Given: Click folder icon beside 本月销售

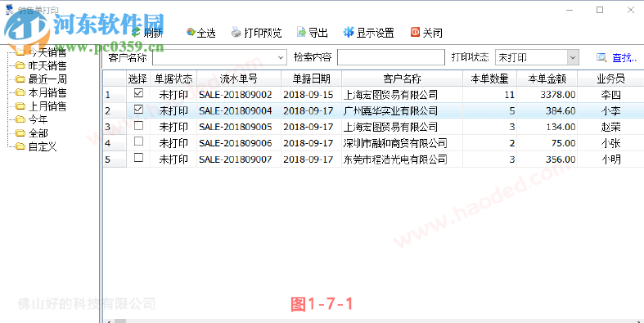Looking at the screenshot, I should click(20, 92).
